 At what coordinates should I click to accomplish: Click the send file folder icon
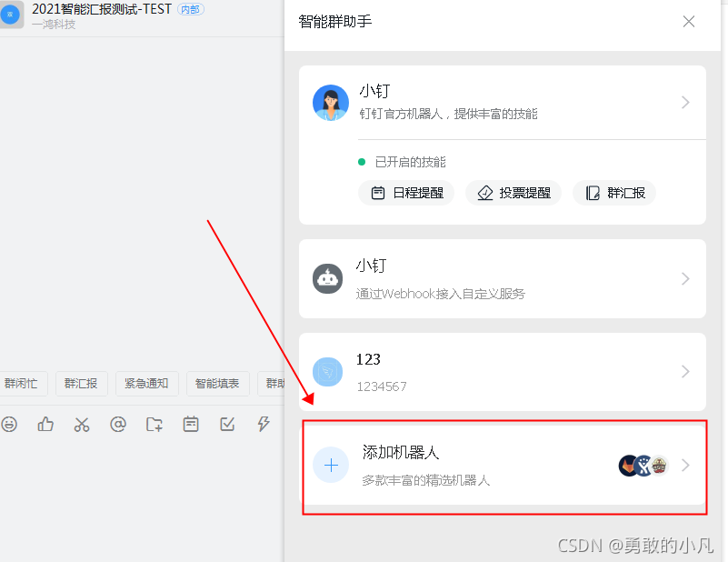click(x=155, y=424)
